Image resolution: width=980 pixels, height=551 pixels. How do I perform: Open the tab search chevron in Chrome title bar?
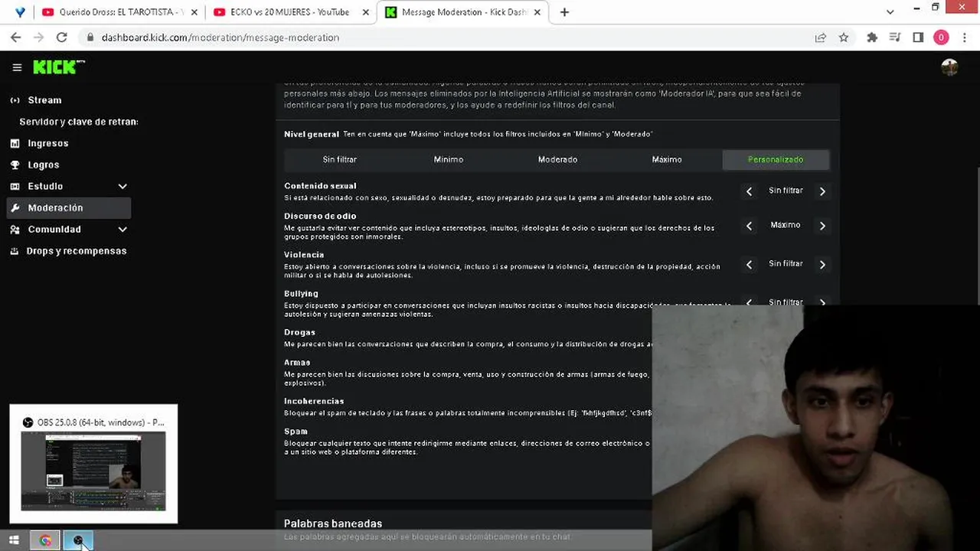click(x=890, y=12)
